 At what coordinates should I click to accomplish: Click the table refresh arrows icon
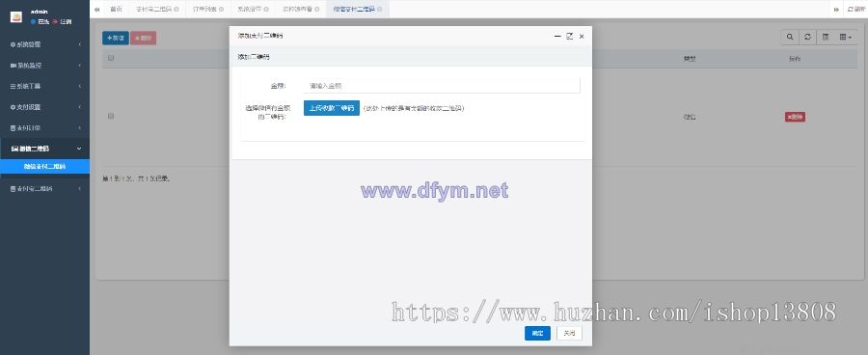coord(807,37)
